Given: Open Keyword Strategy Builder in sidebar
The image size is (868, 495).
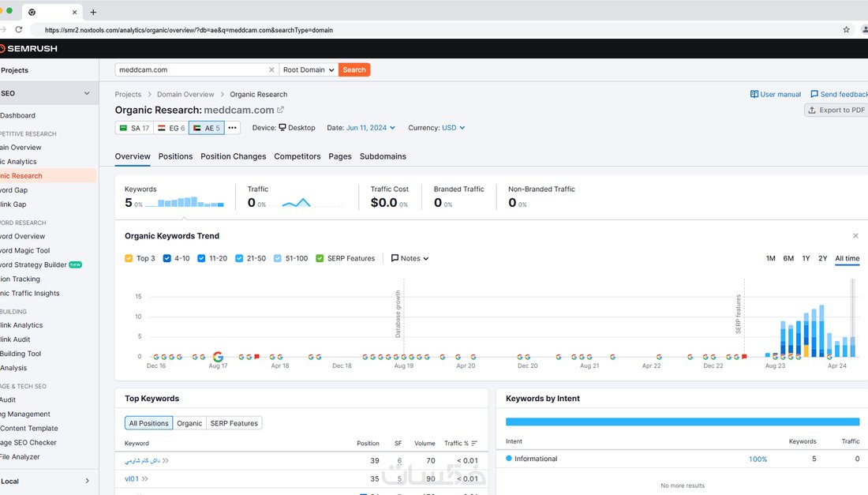Looking at the screenshot, I should pyautogui.click(x=33, y=264).
